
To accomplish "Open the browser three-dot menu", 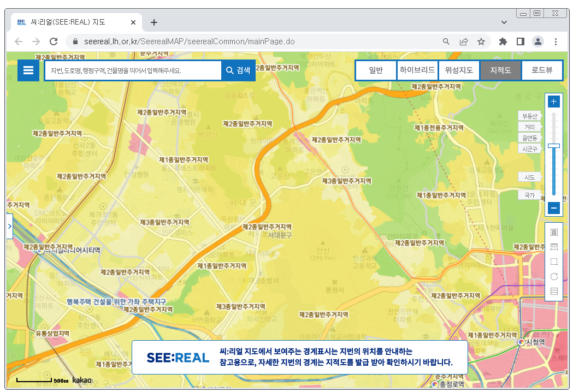I will click(556, 41).
